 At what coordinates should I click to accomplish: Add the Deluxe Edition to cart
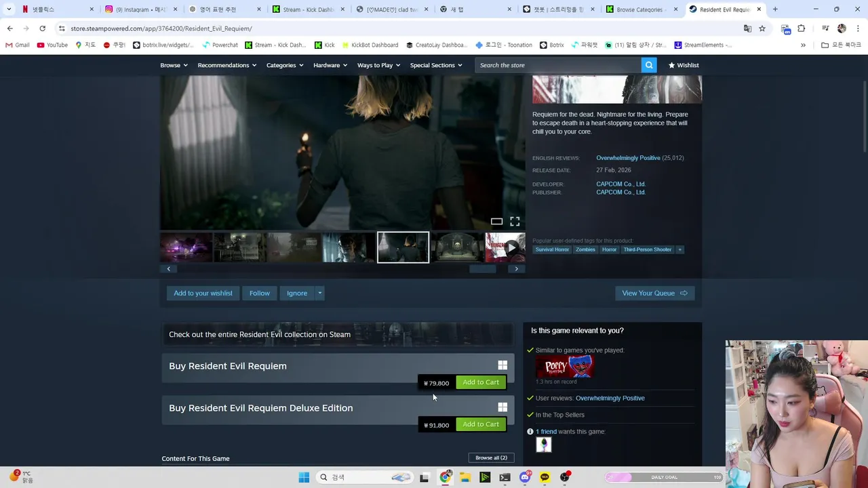481,424
